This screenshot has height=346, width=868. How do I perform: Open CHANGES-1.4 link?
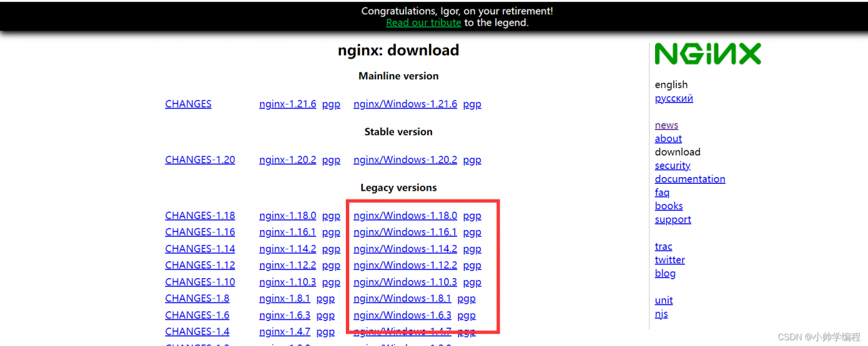tap(197, 332)
